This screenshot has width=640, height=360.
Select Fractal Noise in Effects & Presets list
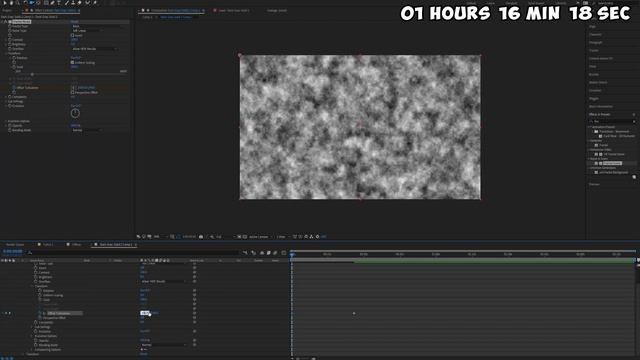tap(612, 163)
